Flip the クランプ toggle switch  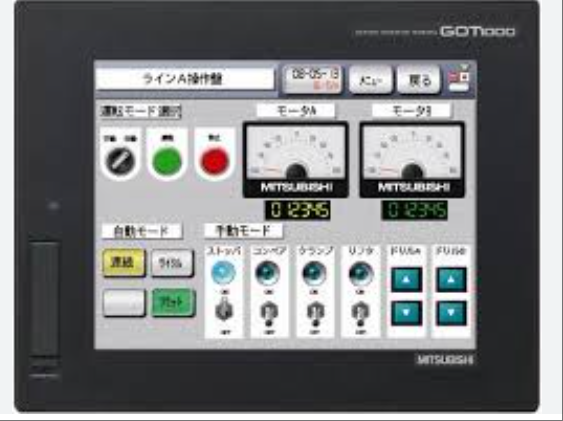(x=315, y=312)
